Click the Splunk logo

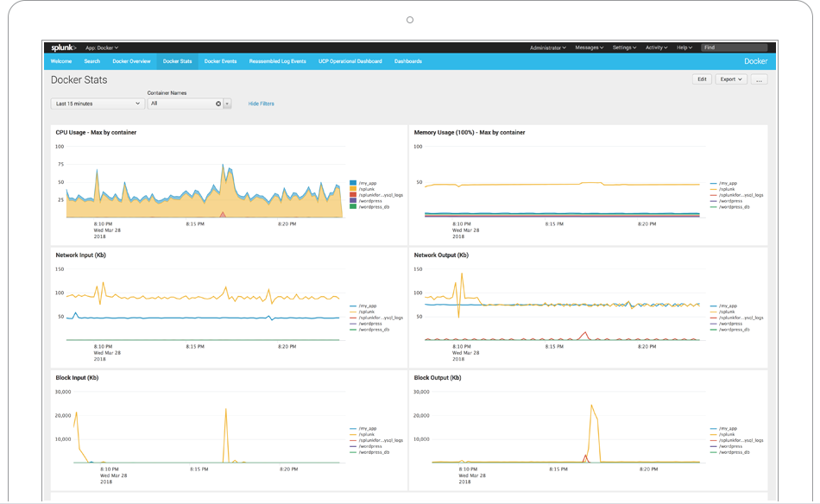click(63, 47)
